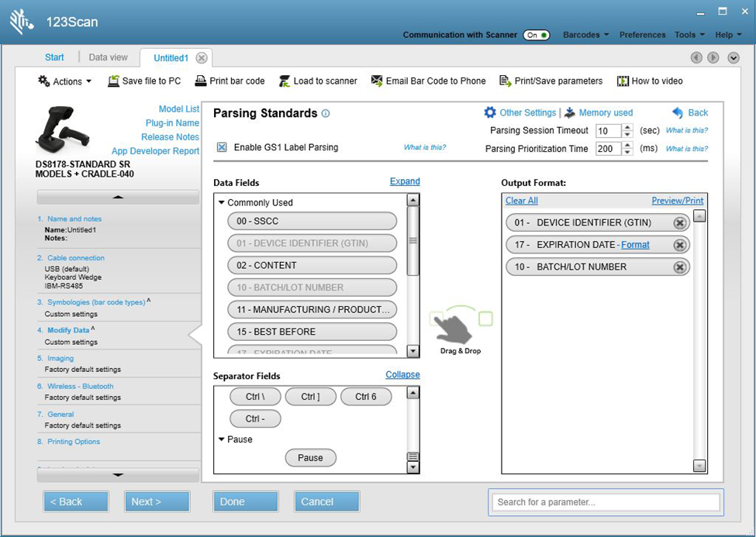This screenshot has width=756, height=537.
Task: Click the How to video film icon
Action: [623, 81]
